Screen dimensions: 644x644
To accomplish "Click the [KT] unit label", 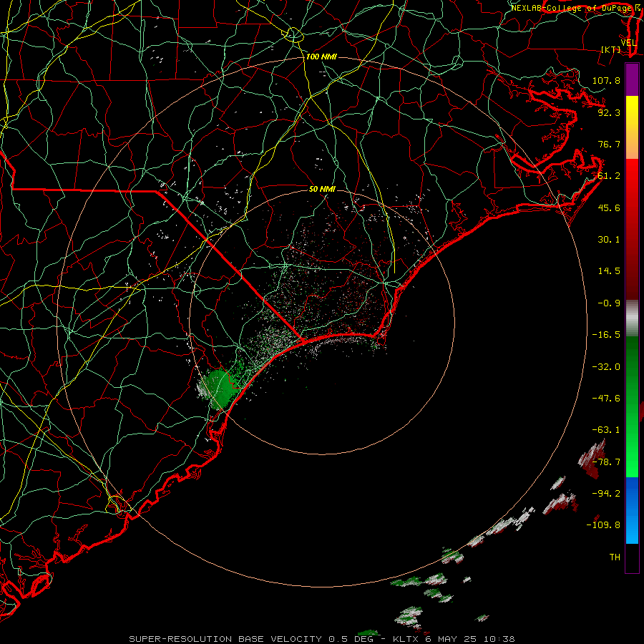I will click(611, 49).
